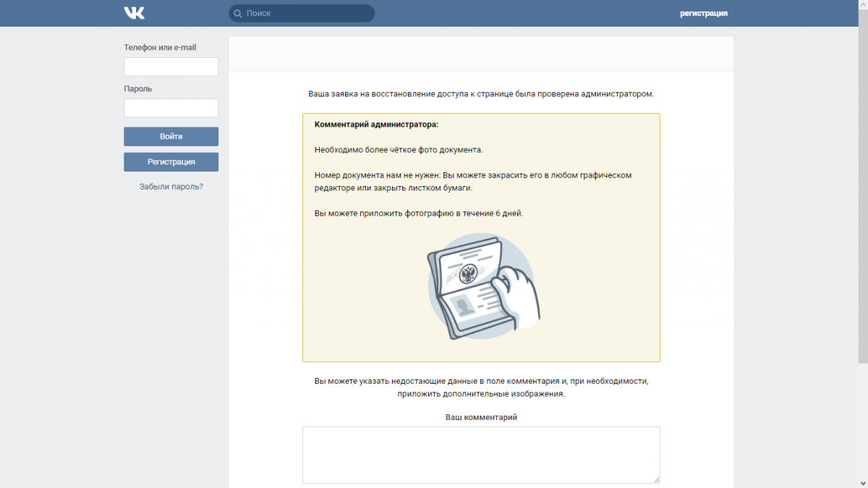Click text 'Необходимо более чёткое фото документа.'
The width and height of the screenshot is (868, 488).
(399, 150)
